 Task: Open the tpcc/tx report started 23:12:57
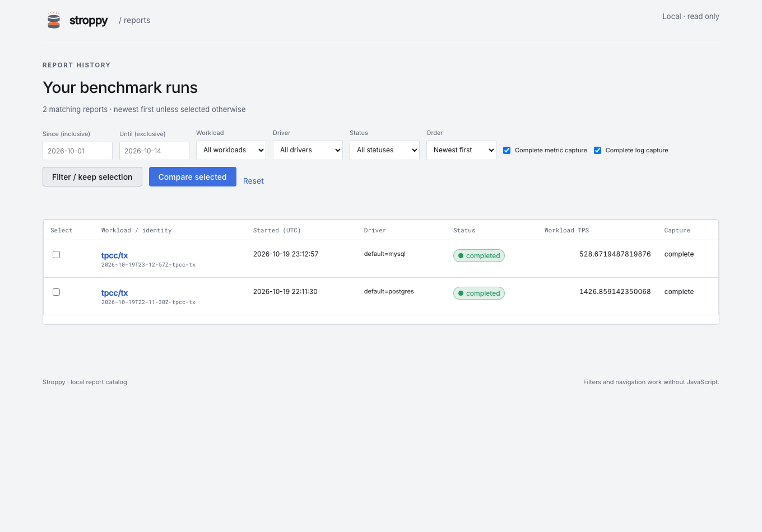coord(114,255)
